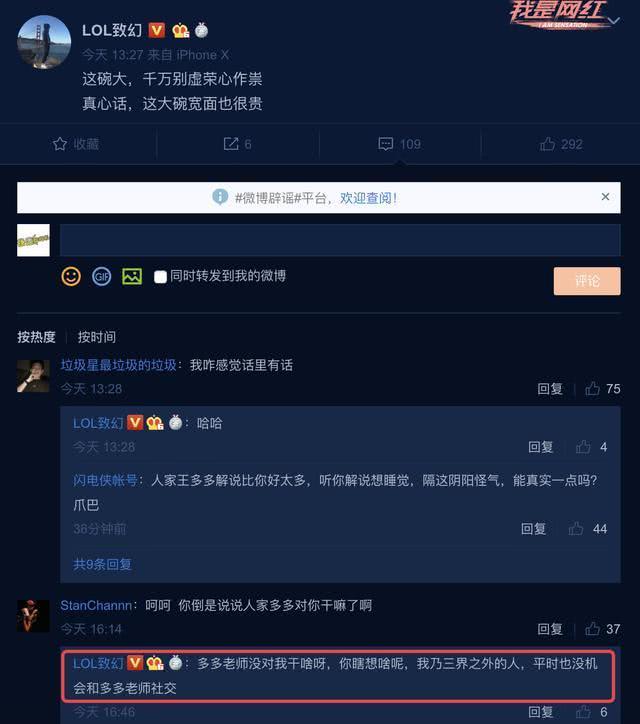Click the repost icon showing 6
Viewport: 640px width, 724px height.
[x=231, y=144]
